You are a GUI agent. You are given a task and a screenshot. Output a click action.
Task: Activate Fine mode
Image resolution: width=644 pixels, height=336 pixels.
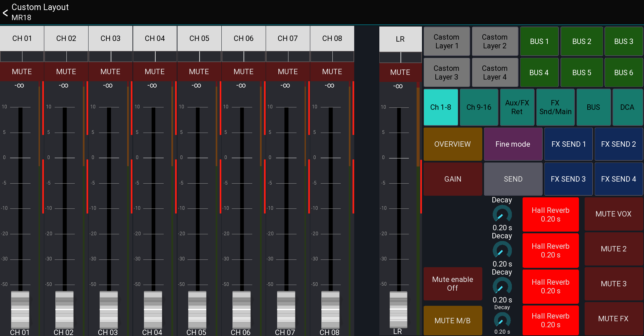point(513,144)
